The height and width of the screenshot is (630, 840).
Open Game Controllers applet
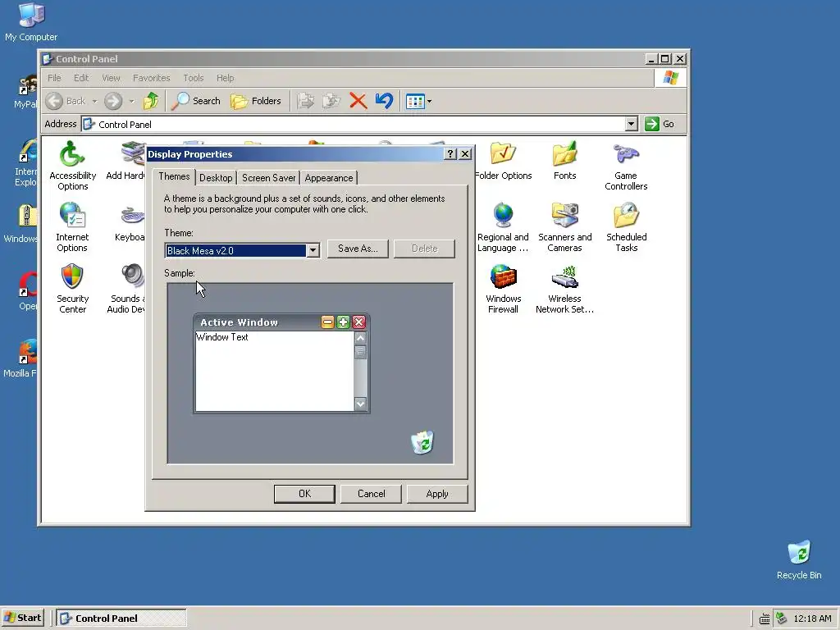pyautogui.click(x=626, y=166)
